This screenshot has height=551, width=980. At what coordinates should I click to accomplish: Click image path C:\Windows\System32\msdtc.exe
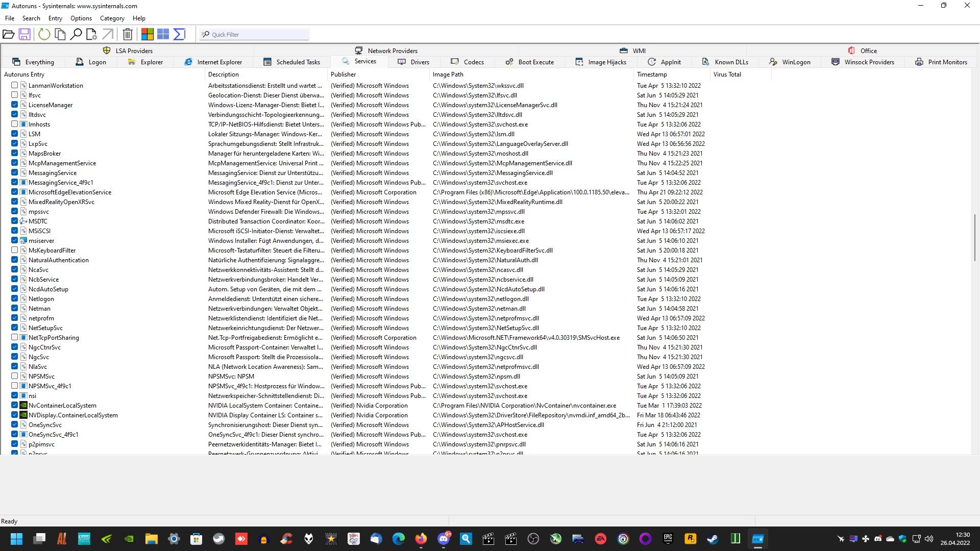[x=479, y=221]
